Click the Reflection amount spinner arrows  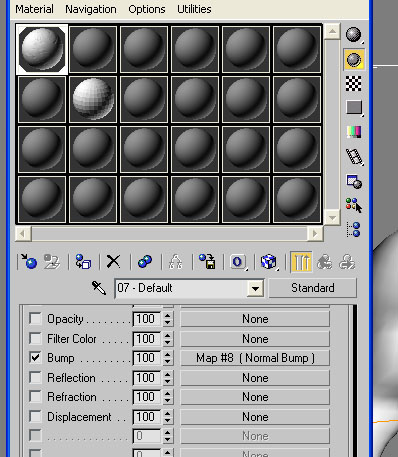click(x=167, y=378)
